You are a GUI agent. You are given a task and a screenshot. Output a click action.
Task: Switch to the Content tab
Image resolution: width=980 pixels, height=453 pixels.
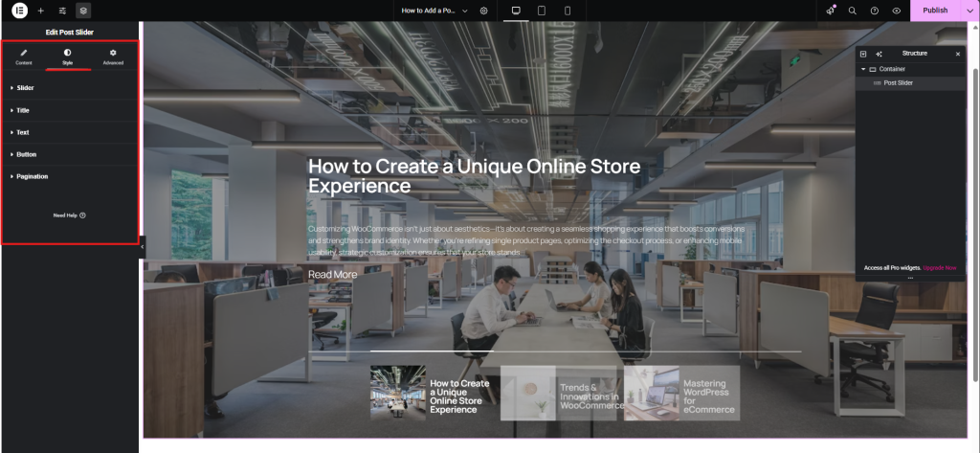[x=24, y=57]
